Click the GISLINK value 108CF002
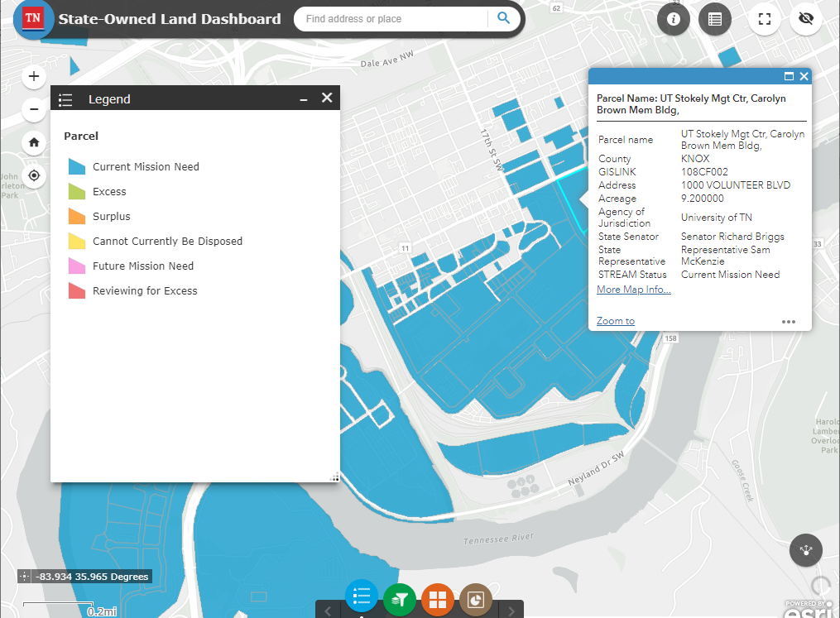 click(704, 172)
